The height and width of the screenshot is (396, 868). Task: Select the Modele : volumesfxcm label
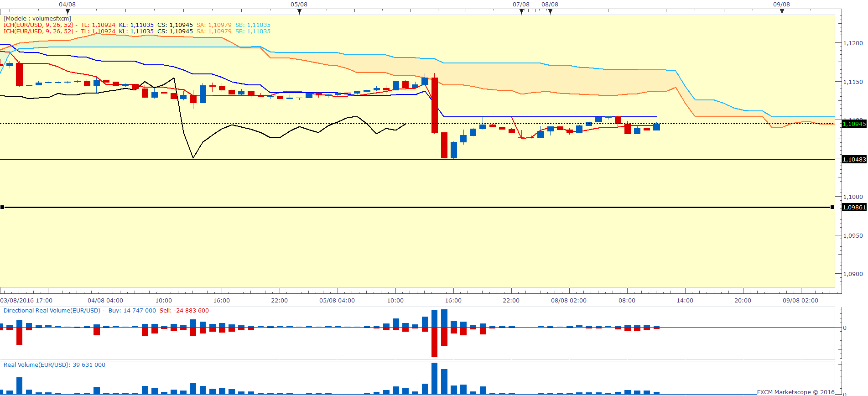pos(37,19)
